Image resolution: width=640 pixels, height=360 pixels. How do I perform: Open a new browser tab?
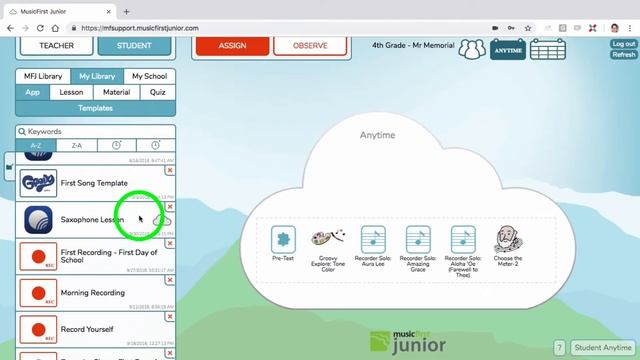point(127,11)
